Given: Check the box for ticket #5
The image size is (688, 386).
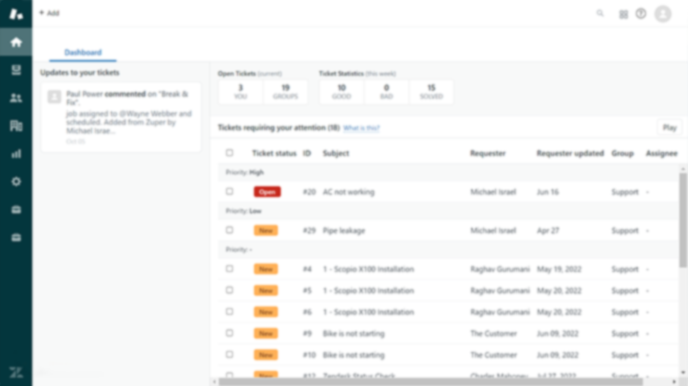Looking at the screenshot, I should 229,290.
